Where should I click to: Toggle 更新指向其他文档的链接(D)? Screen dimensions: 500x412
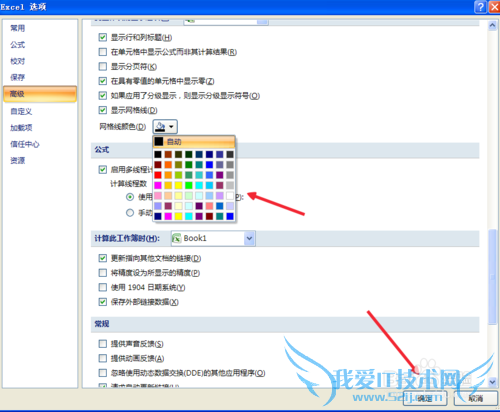point(103,258)
